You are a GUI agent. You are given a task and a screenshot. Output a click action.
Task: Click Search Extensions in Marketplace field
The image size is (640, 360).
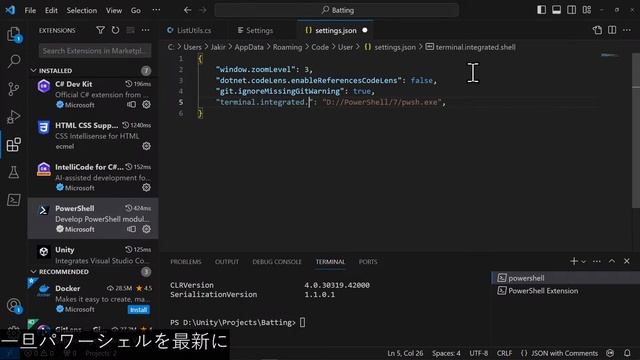pyautogui.click(x=95, y=51)
